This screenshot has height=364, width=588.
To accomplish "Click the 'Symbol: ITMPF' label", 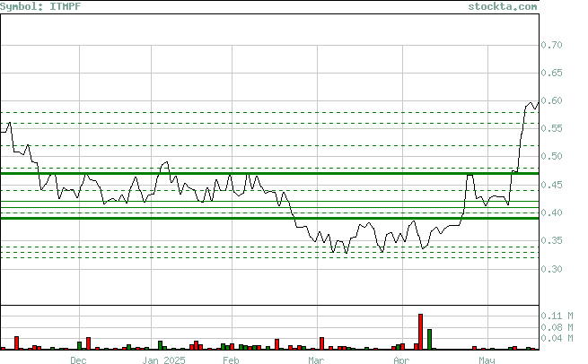I will point(40,6).
